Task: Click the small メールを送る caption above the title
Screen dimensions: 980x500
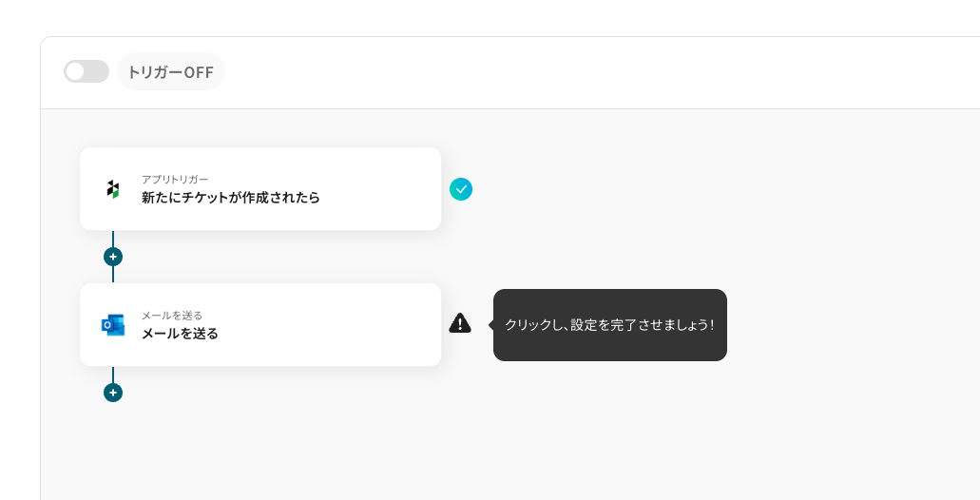Action: tap(172, 315)
